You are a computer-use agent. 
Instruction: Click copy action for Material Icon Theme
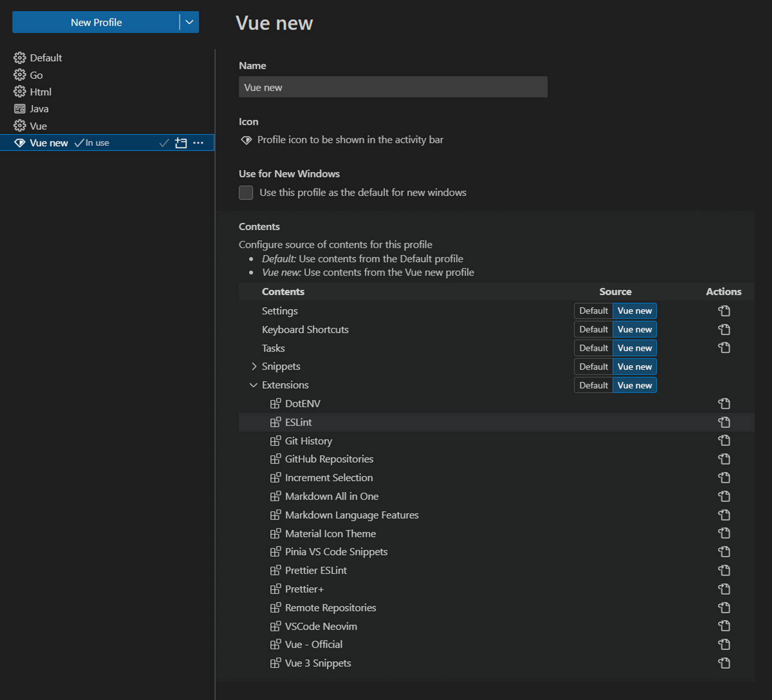pyautogui.click(x=724, y=533)
